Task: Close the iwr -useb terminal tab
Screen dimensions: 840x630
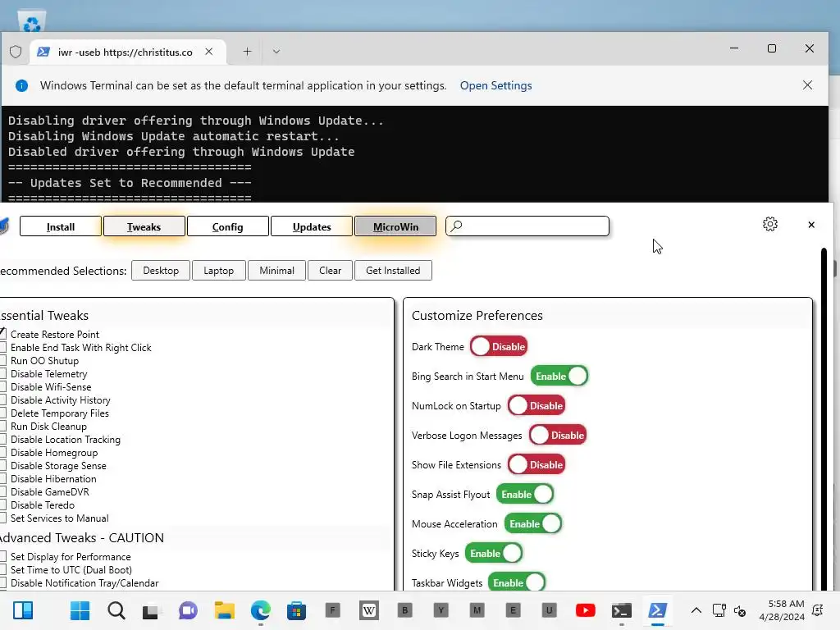Action: click(209, 52)
